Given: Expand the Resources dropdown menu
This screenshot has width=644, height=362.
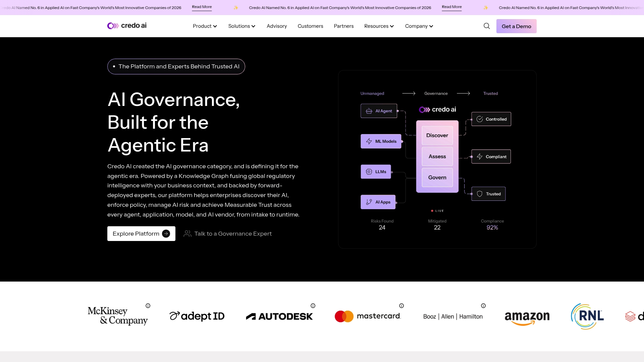Looking at the screenshot, I should tap(379, 26).
